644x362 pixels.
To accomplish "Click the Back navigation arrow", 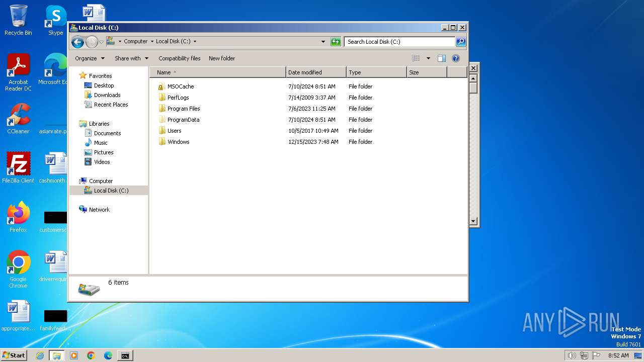I will pos(77,42).
